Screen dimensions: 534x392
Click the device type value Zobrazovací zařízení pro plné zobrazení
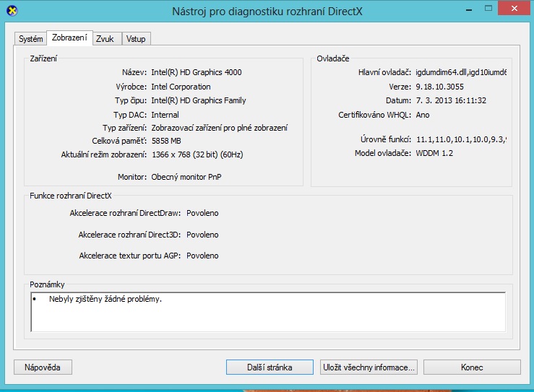point(220,128)
